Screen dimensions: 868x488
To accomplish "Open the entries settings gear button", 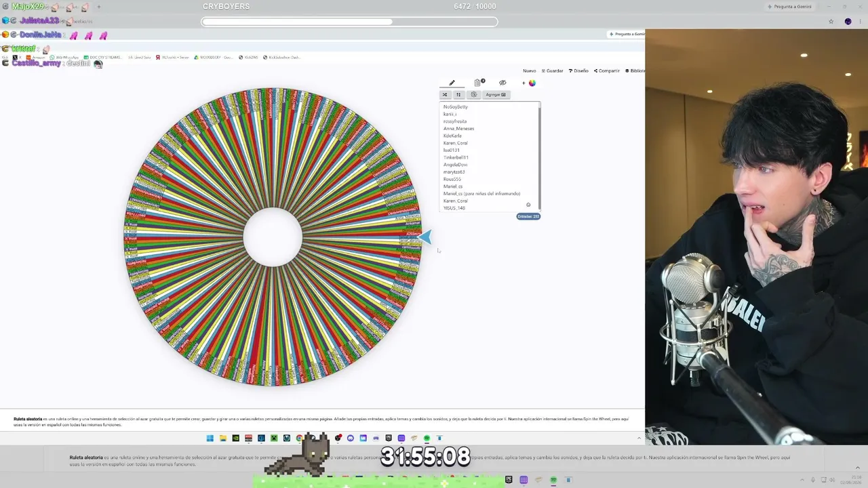I will (473, 94).
